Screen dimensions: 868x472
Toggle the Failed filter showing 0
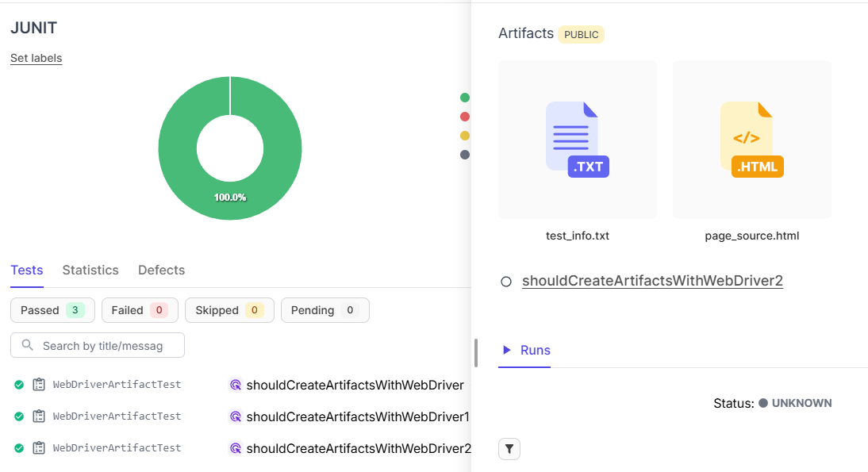point(139,310)
